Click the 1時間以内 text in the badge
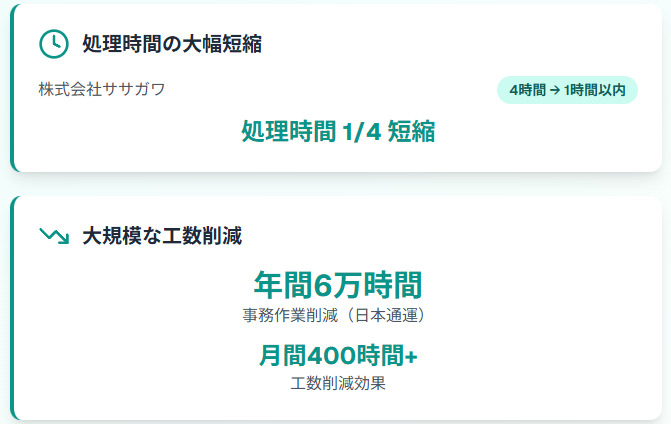 (595, 90)
